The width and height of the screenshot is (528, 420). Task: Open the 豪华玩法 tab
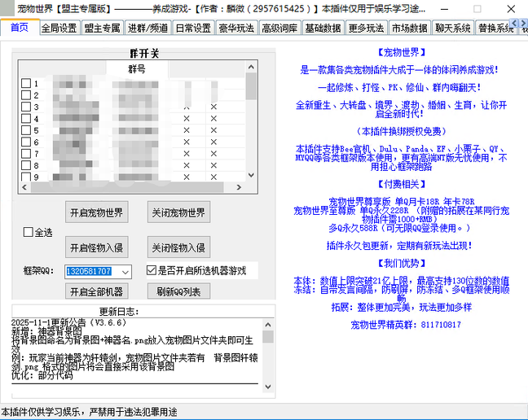coord(237,28)
